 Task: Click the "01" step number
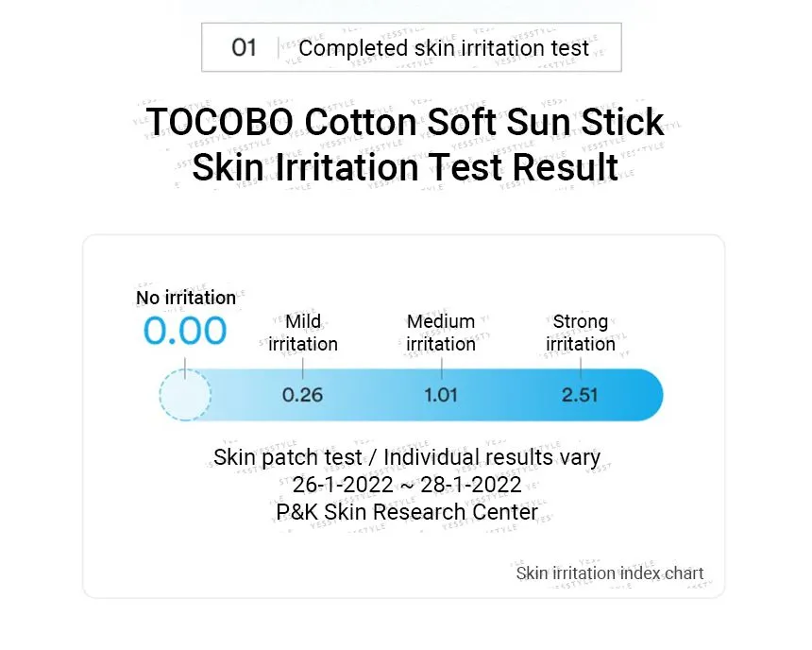coord(245,48)
